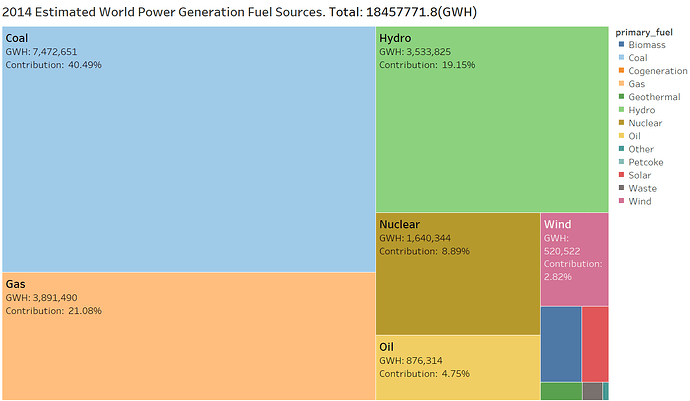
Task: Pick the Petcoke legend label
Action: click(646, 162)
